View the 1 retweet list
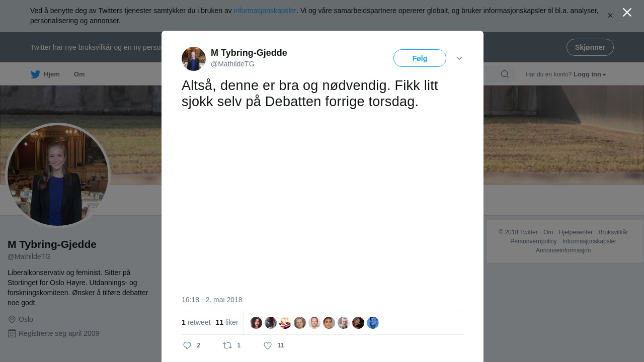The image size is (644, 362). click(196, 322)
